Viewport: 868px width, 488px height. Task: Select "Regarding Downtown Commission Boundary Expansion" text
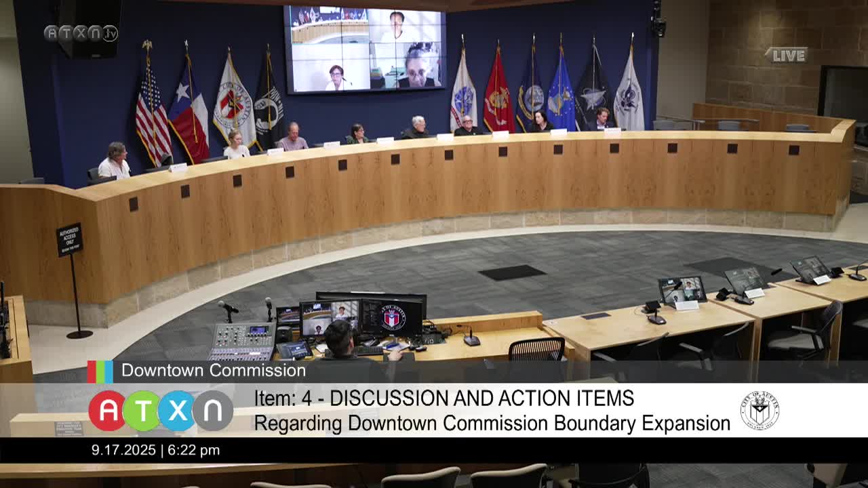click(x=492, y=423)
